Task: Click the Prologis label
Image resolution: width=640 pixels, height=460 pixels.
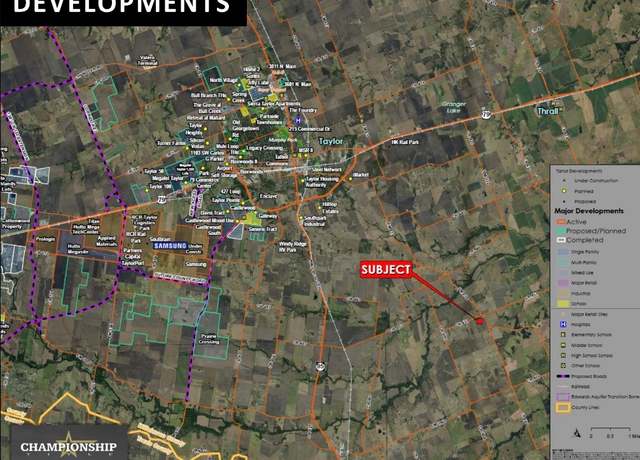Action: coord(45,239)
